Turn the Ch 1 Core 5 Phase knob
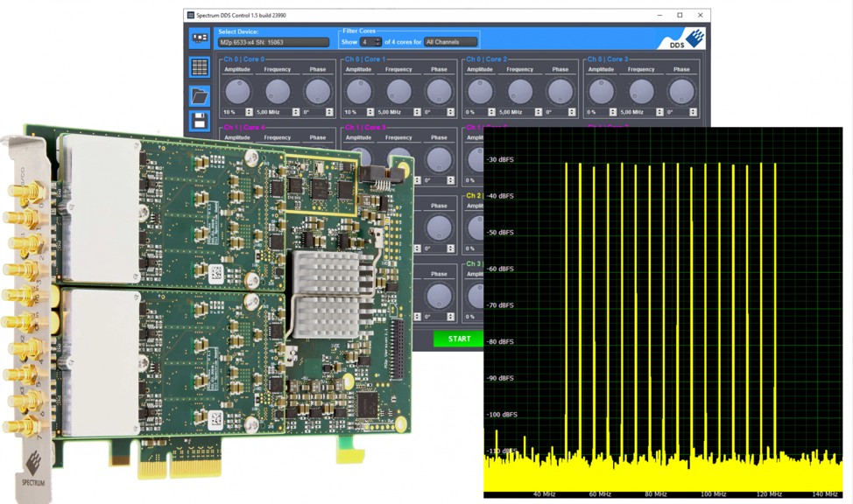 pyautogui.click(x=439, y=160)
